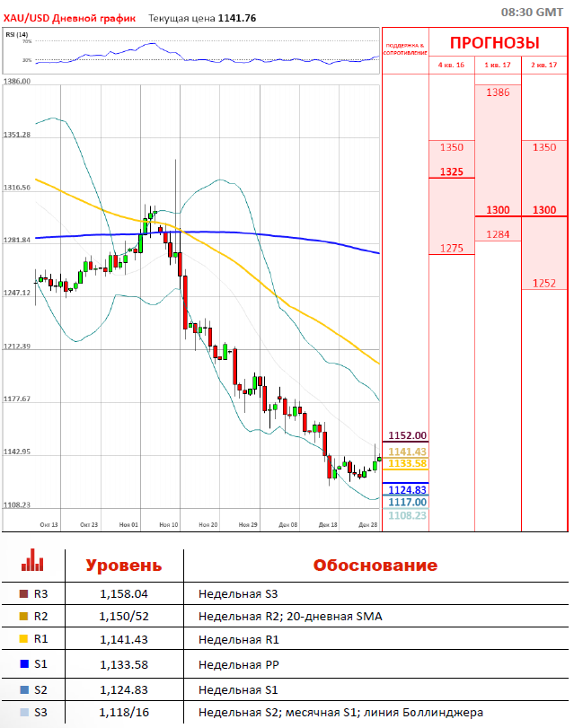Switch to the '1 кв. 17' forecast column
574x728 pixels.
[498, 66]
